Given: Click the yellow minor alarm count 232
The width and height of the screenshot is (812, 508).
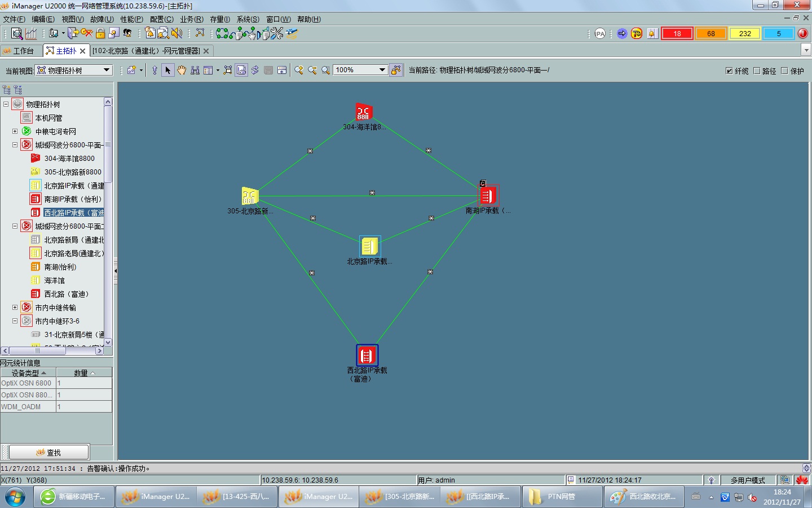Looking at the screenshot, I should point(745,33).
